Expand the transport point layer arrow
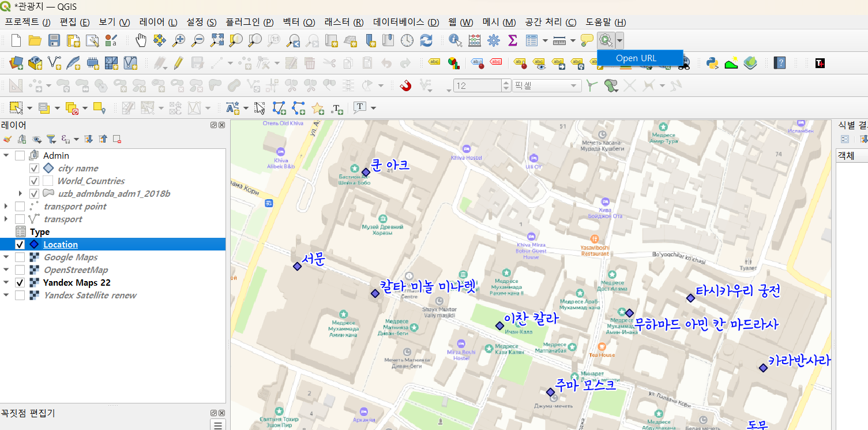The image size is (868, 430). point(6,206)
